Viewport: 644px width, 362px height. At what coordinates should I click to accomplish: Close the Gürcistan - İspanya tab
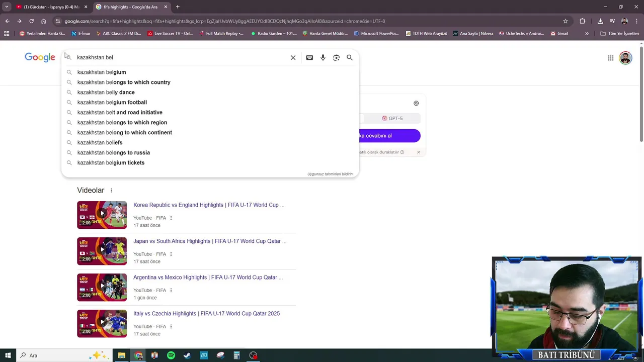(x=86, y=7)
